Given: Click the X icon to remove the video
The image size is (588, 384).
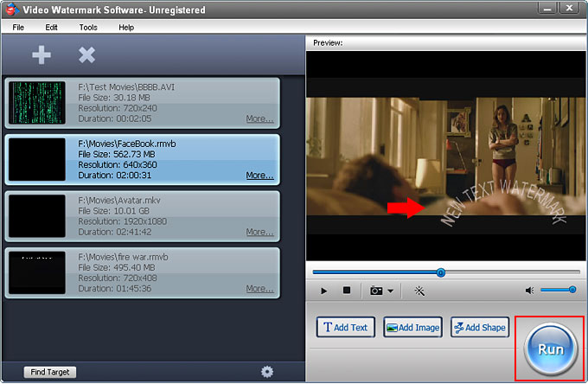Looking at the screenshot, I should pyautogui.click(x=86, y=54).
